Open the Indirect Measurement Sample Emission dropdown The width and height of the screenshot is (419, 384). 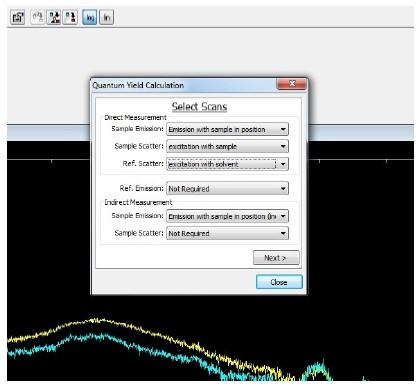pyautogui.click(x=227, y=216)
